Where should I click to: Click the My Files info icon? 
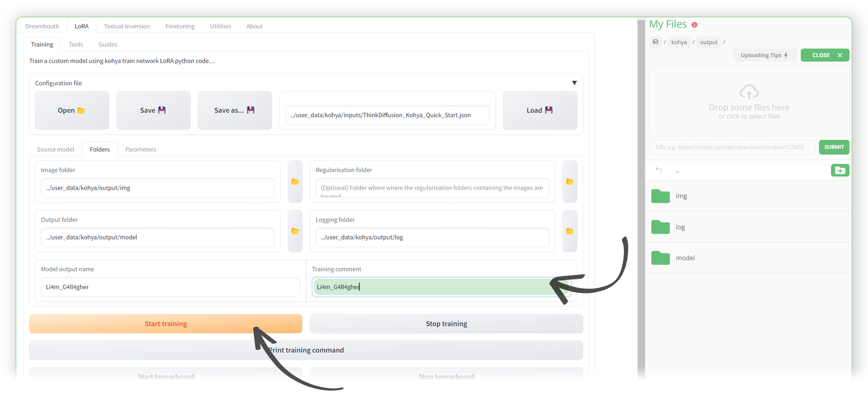click(694, 25)
